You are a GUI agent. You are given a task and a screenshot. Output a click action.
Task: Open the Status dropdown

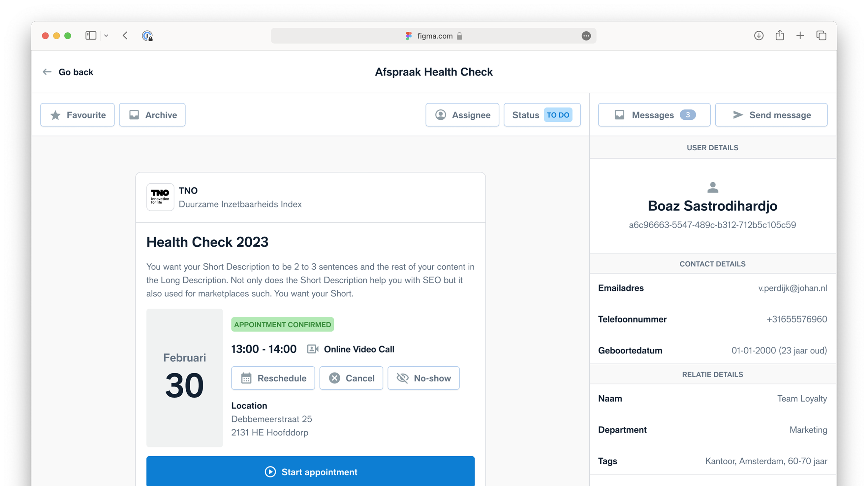click(x=542, y=115)
